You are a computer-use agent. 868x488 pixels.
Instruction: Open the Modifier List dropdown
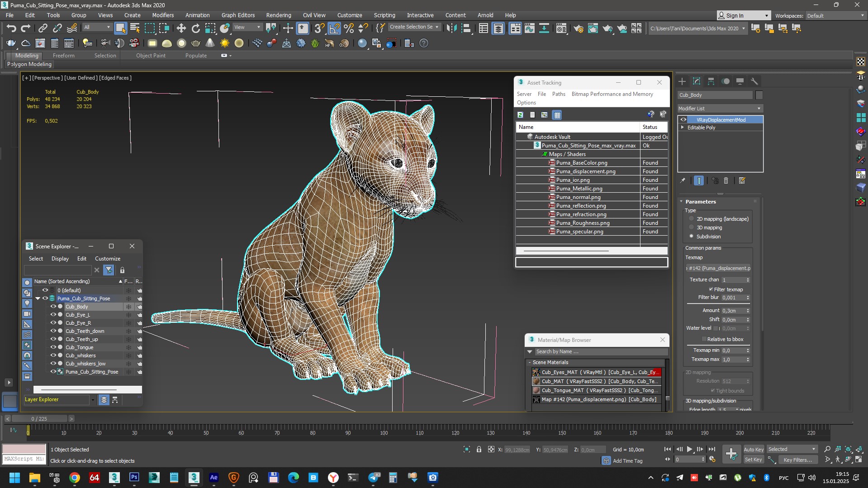pos(720,109)
